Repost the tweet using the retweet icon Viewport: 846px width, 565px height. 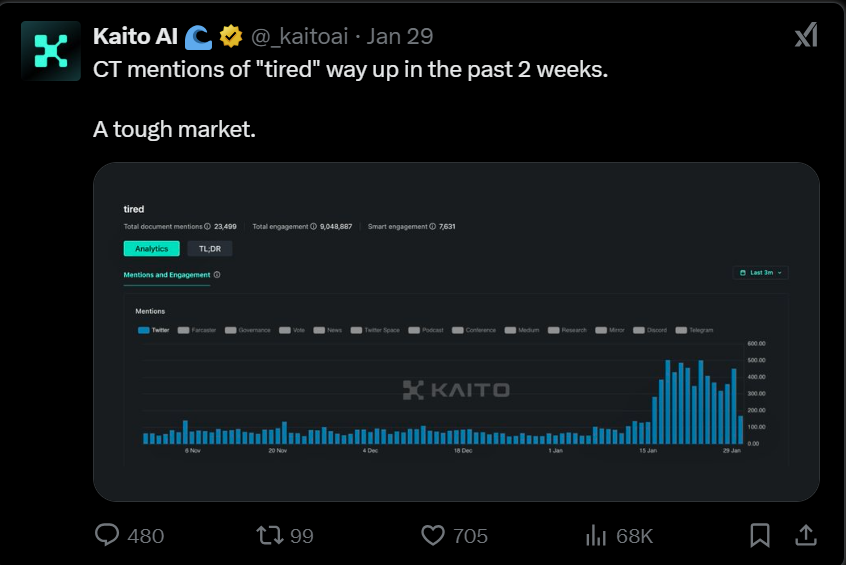click(270, 535)
